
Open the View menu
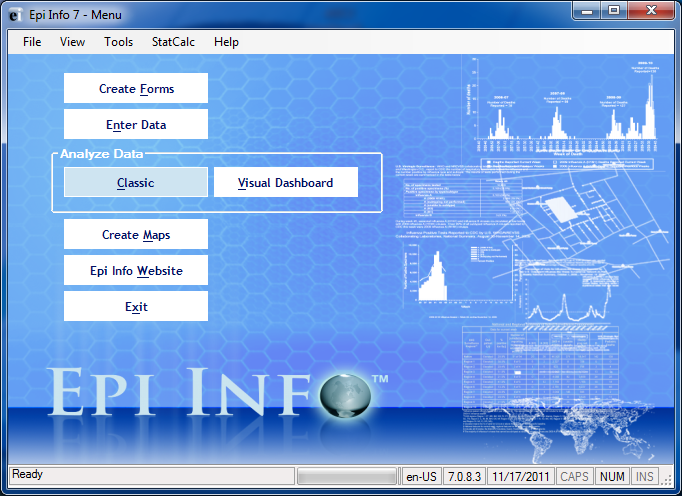[x=72, y=42]
